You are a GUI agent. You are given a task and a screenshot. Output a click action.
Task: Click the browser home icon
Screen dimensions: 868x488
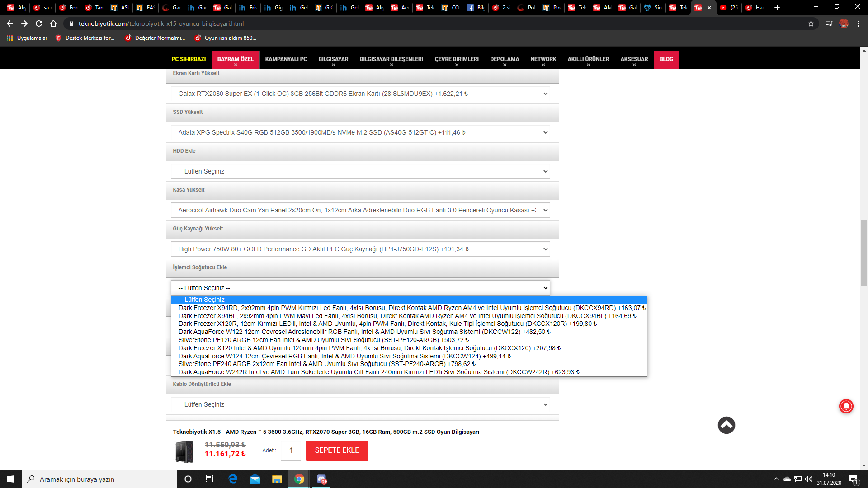[x=53, y=23]
